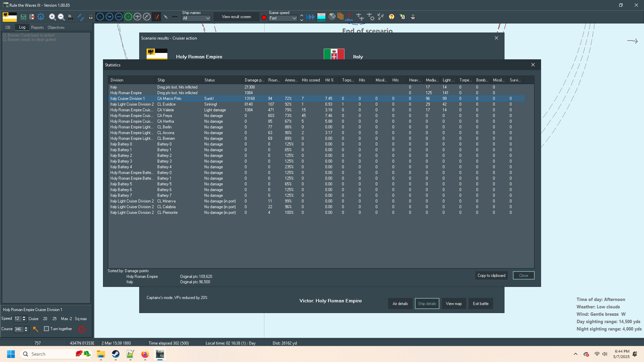Viewport: 644px width, 362px height.
Task: Click View result screen button
Action: [x=236, y=17]
